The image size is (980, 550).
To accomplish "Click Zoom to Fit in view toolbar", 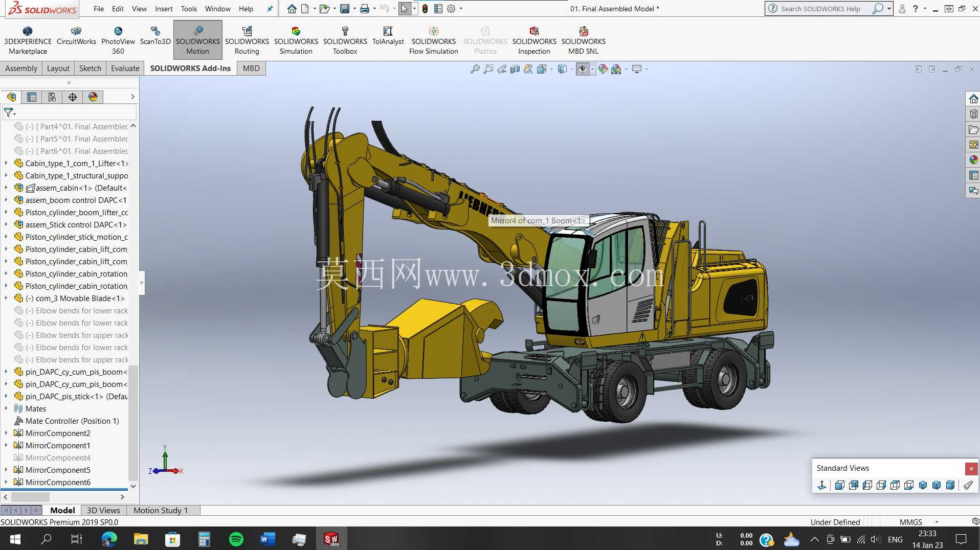I will click(475, 69).
